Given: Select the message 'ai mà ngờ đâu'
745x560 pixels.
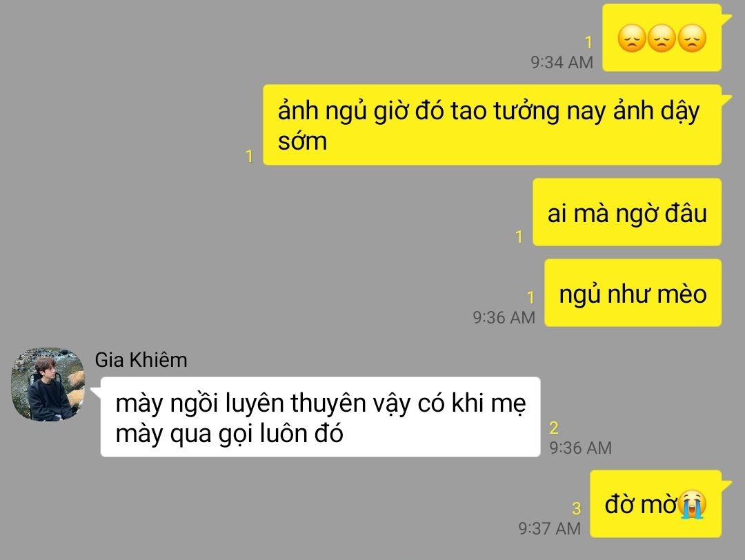Looking at the screenshot, I should [x=627, y=212].
